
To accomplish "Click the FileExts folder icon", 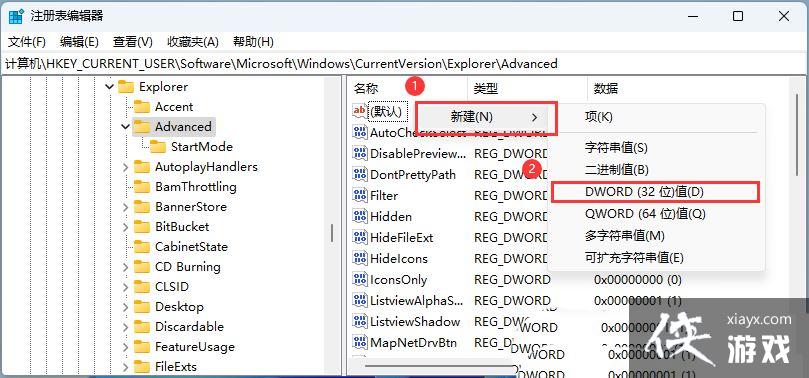I will (x=141, y=367).
